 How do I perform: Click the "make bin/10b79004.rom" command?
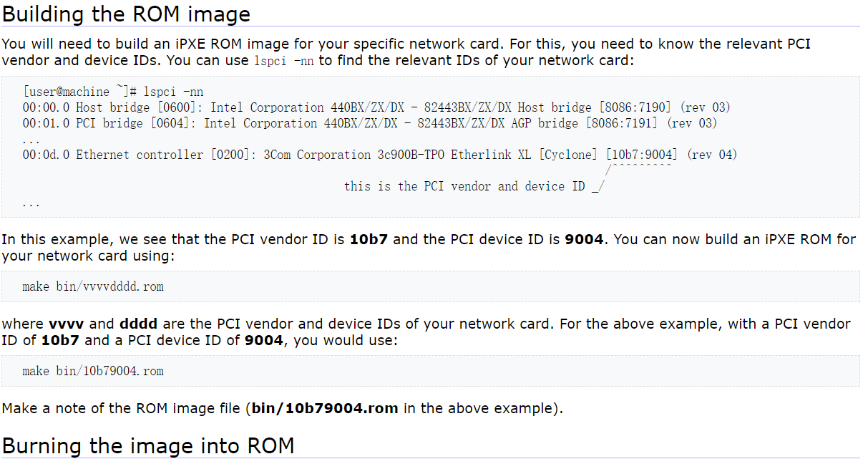tap(93, 371)
